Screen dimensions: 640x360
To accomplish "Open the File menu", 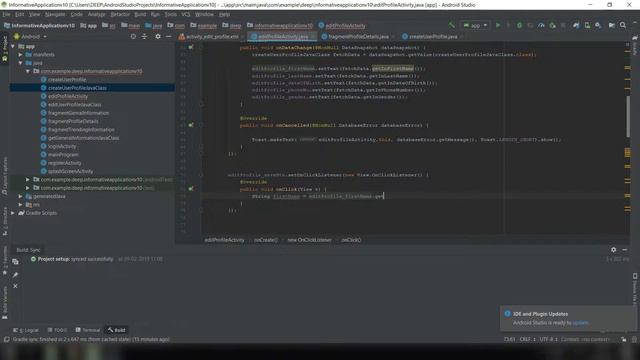I will (x=7, y=14).
